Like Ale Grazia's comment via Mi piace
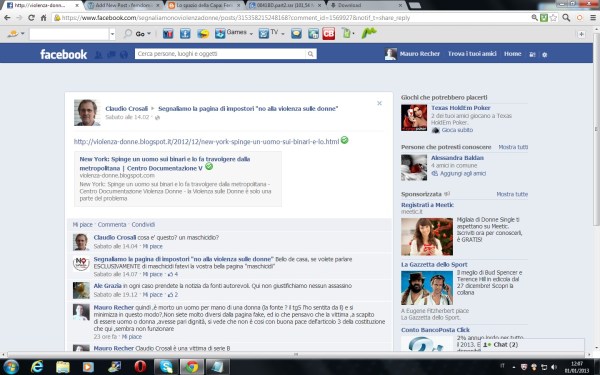The height and width of the screenshot is (375, 600). click(x=153, y=295)
